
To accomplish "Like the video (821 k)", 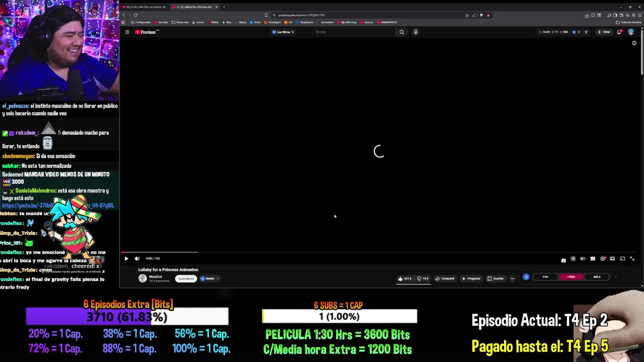I will tap(406, 279).
